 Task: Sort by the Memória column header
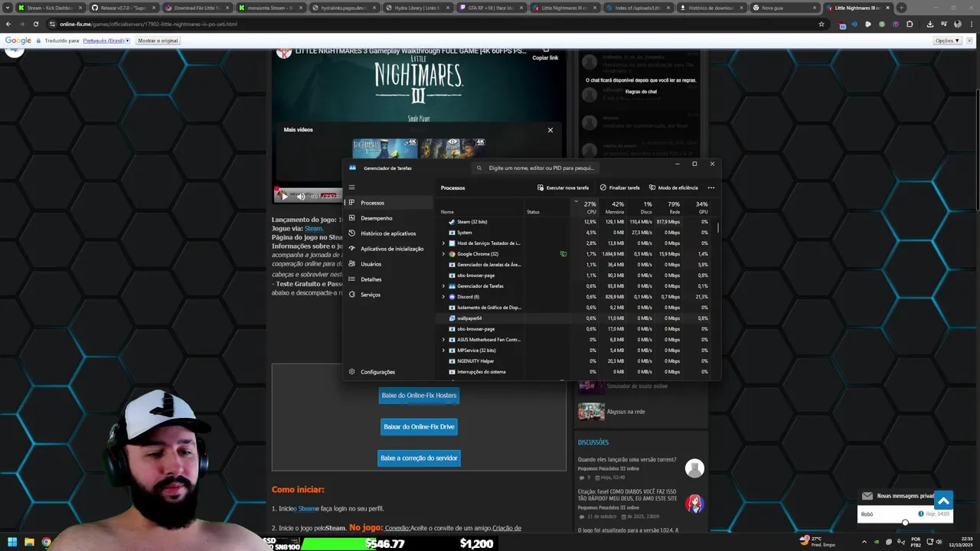coord(613,207)
